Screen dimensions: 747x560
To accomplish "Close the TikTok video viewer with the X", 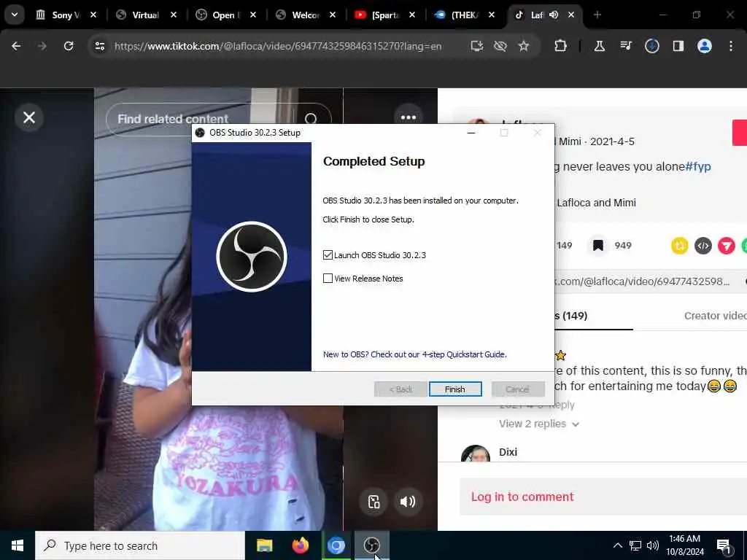I will (29, 117).
